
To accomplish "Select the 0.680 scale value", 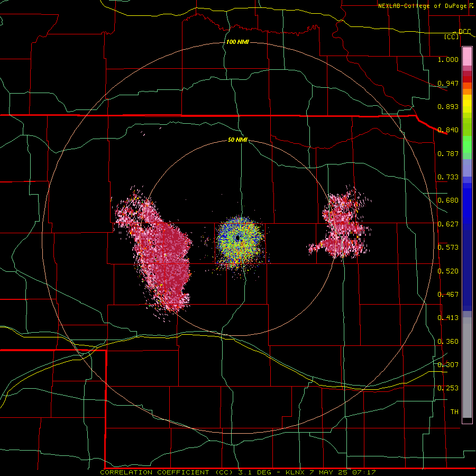I will [448, 200].
